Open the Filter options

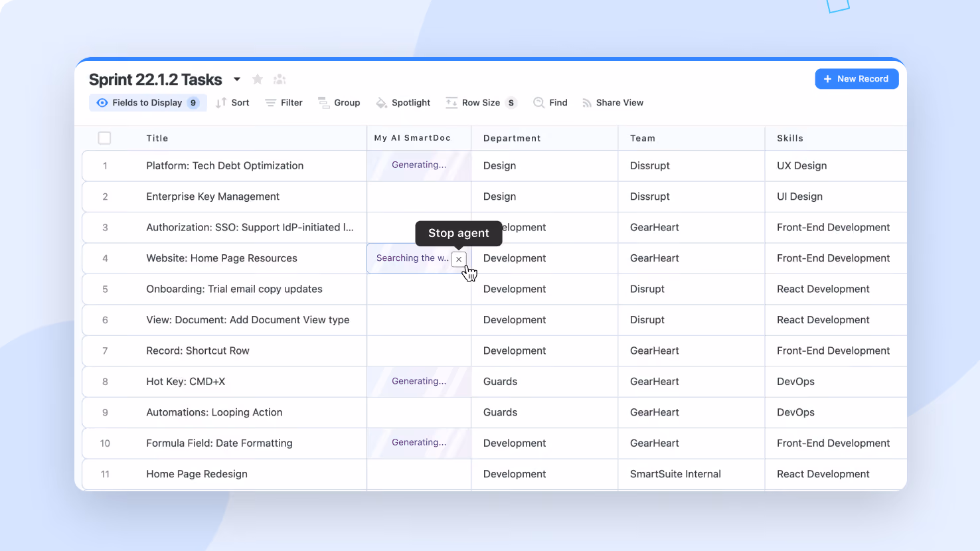coord(284,103)
